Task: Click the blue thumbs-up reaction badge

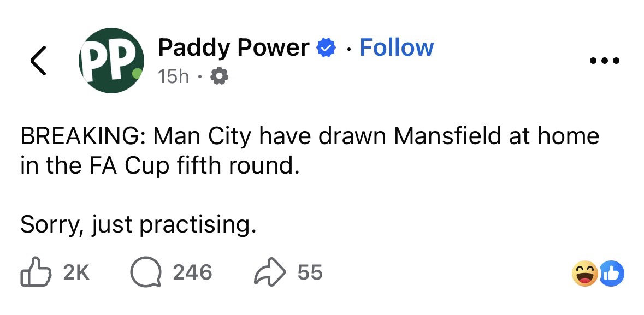Action: point(611,274)
